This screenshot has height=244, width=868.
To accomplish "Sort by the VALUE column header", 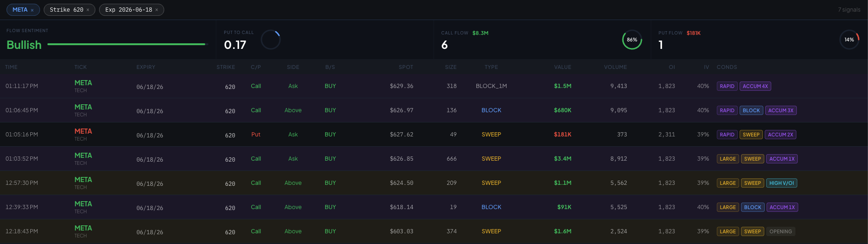I will [x=562, y=67].
